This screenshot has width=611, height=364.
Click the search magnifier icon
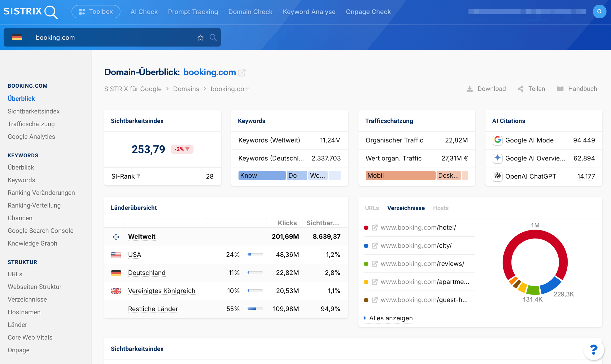point(213,37)
